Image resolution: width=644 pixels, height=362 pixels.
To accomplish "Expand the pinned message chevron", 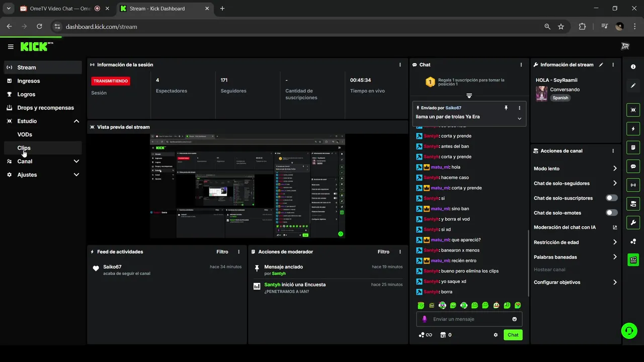I will pyautogui.click(x=519, y=119).
